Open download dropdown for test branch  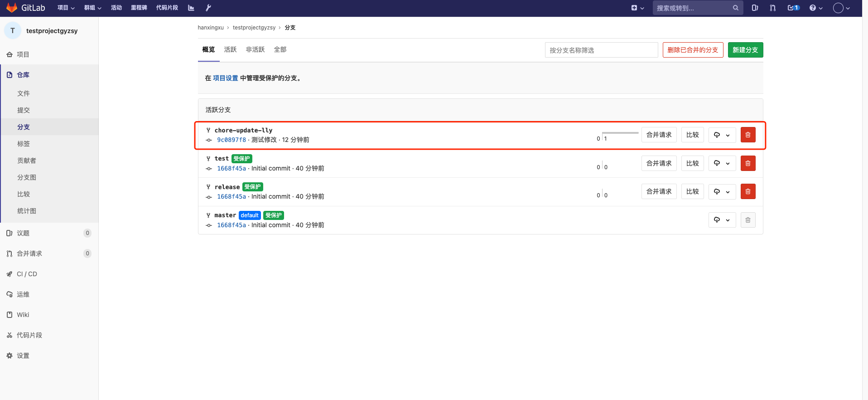click(722, 163)
